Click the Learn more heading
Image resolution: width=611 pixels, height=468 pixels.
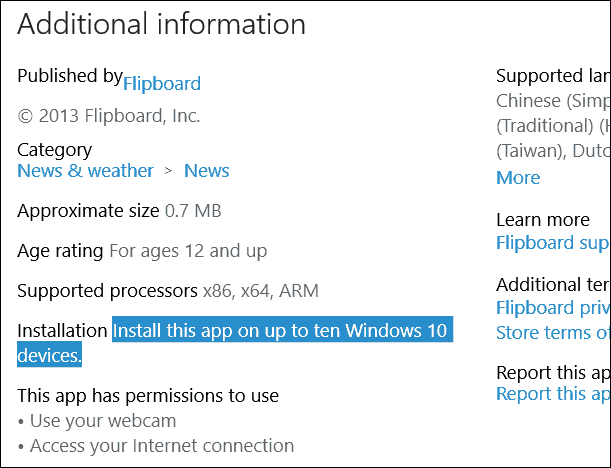point(543,220)
